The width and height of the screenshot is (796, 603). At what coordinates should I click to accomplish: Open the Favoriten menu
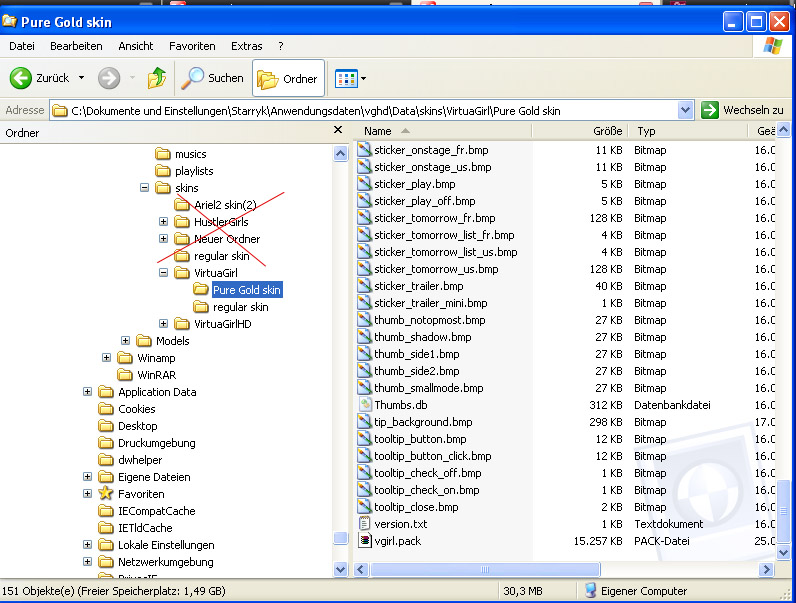[x=192, y=46]
